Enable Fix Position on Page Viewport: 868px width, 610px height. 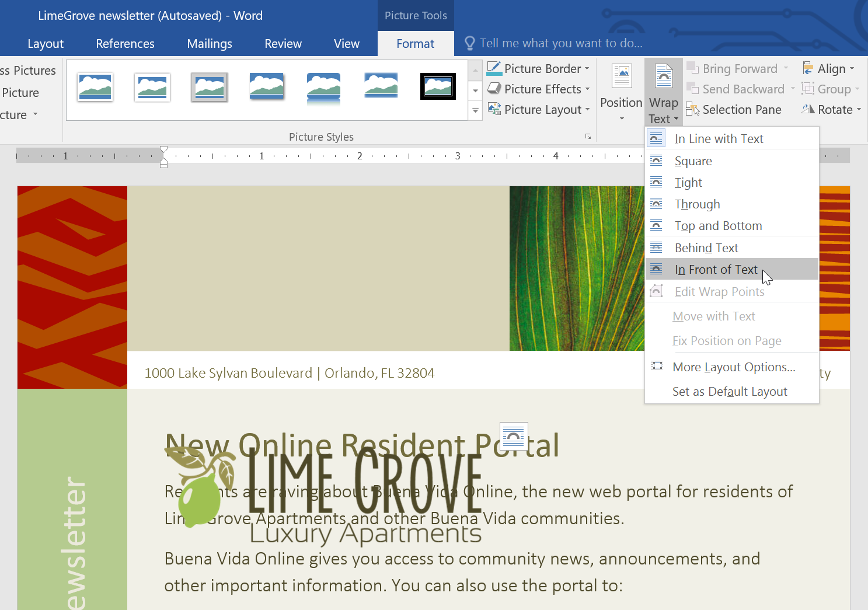[727, 340]
